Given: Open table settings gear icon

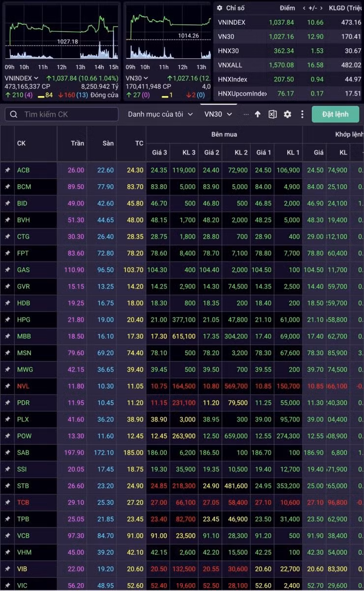Looking at the screenshot, I should (287, 114).
